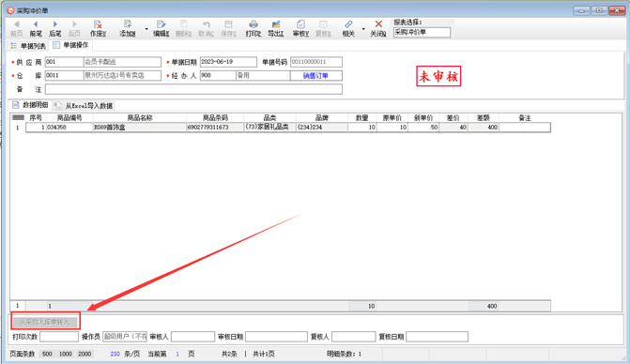
Task: Edit the document with 编辑
Action: coord(161,28)
